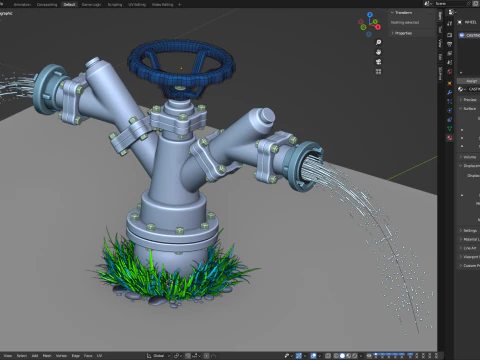Viewport: 480px width, 360px height.
Task: Click the Zoom view magnifier icon
Action: pos(378,42)
